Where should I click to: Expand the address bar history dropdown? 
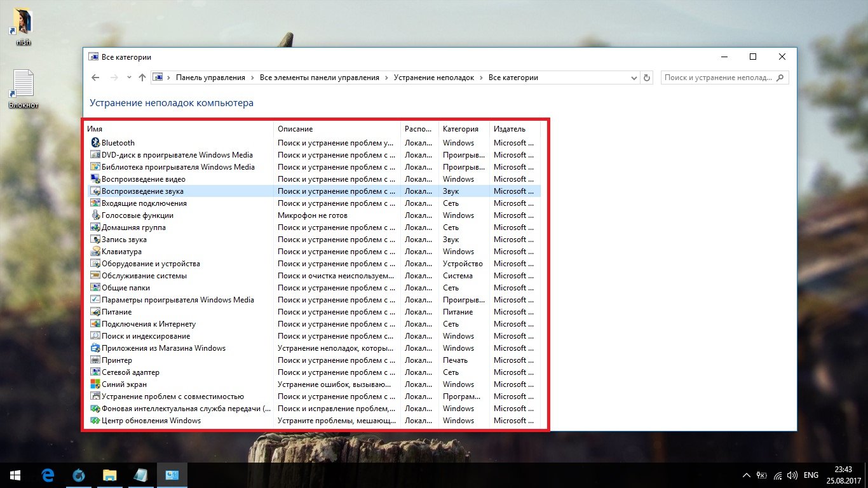click(634, 78)
